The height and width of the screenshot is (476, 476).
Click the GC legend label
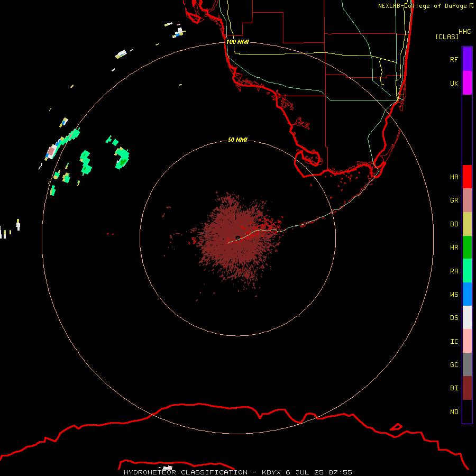coord(454,365)
